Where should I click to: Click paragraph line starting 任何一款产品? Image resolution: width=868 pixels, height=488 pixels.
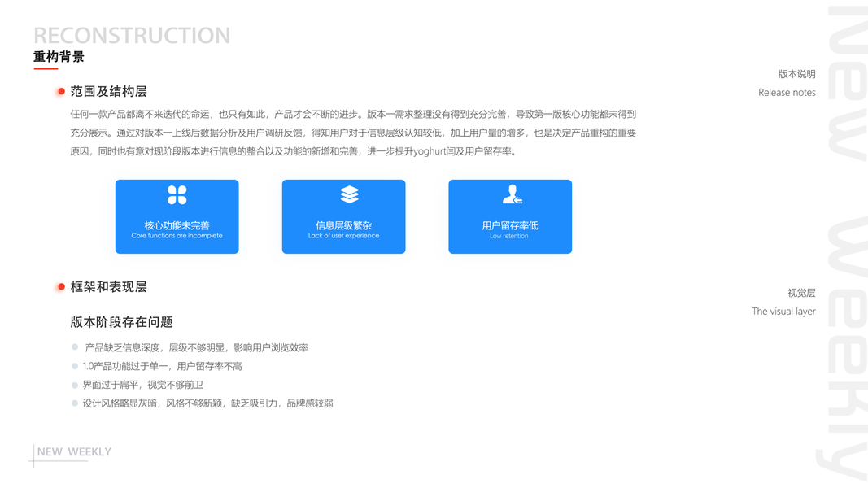(353, 114)
